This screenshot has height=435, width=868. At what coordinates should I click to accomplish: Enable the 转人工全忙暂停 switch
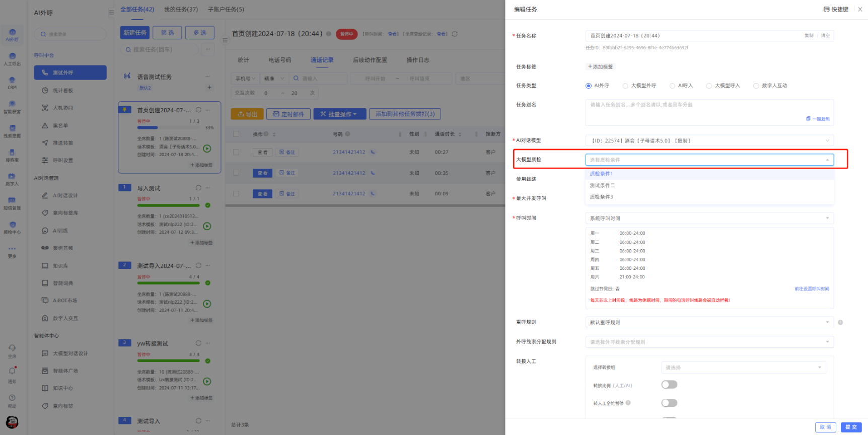point(669,403)
